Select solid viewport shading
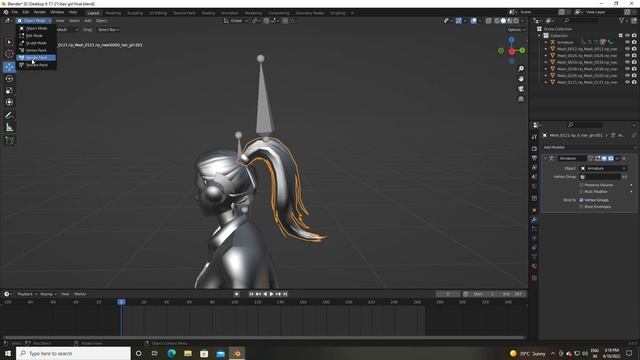This screenshot has width=640, height=360. pos(503,20)
